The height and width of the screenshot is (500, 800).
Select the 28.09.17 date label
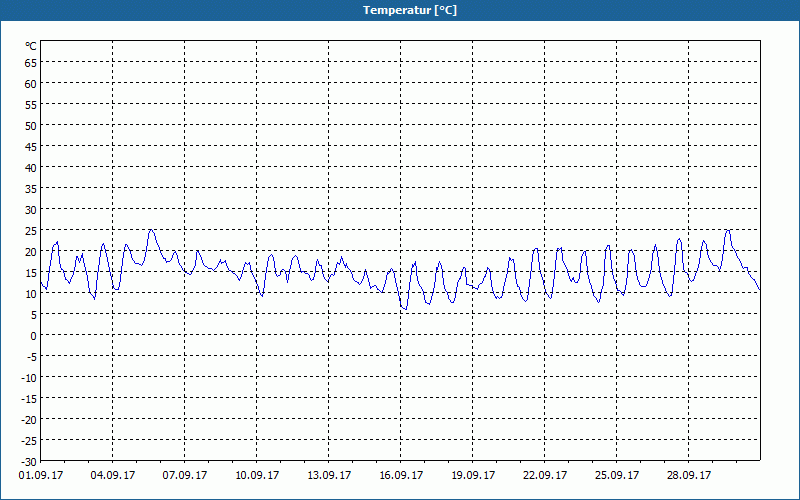pos(688,475)
